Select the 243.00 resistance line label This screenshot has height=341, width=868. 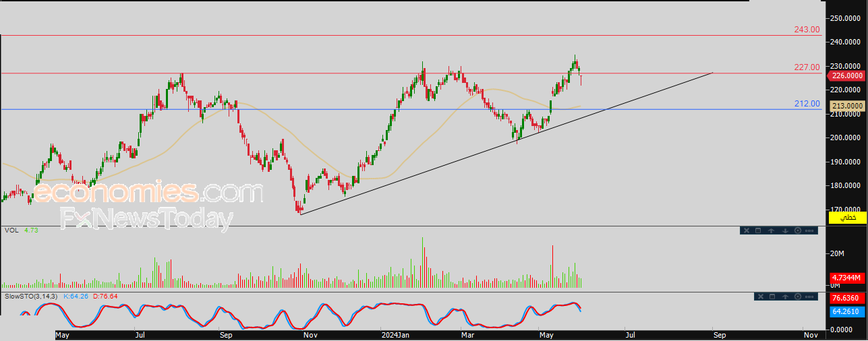coord(807,30)
